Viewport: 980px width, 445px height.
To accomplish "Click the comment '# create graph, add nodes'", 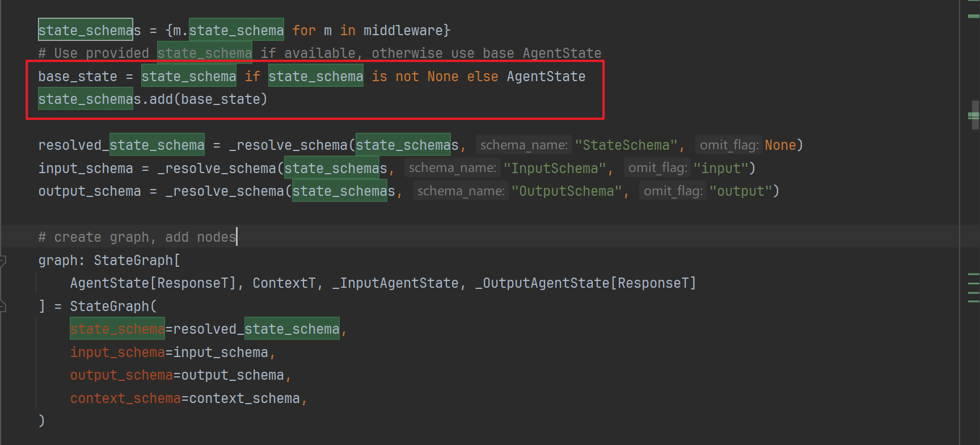I will click(x=137, y=237).
